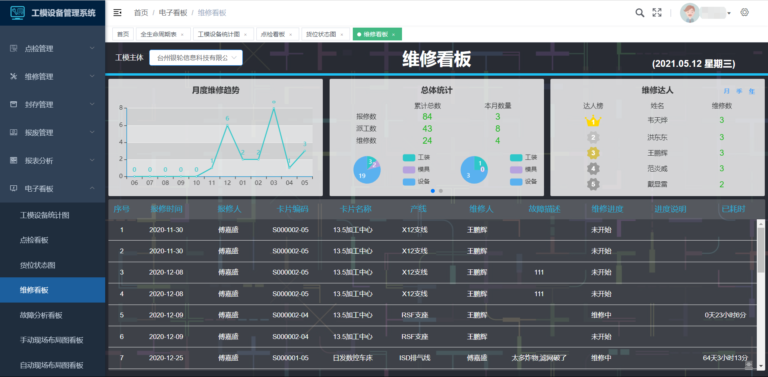This screenshot has height=377, width=768.
Task: Open the user account dropdown arrow
Action: click(729, 13)
